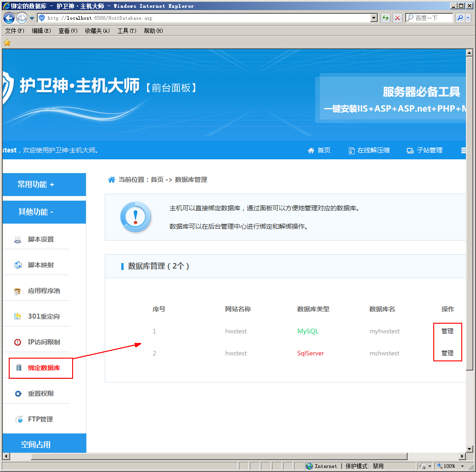Open the search provider dropdown arrow

(468, 18)
